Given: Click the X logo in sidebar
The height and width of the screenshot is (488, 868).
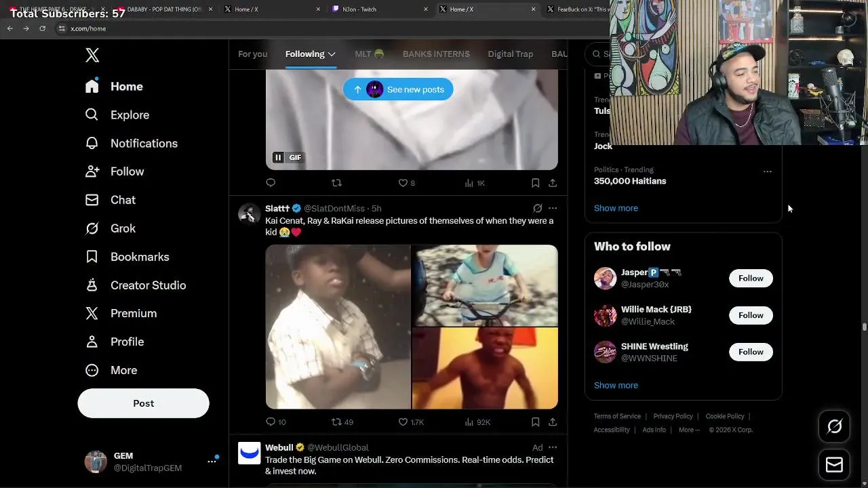Looking at the screenshot, I should click(92, 56).
